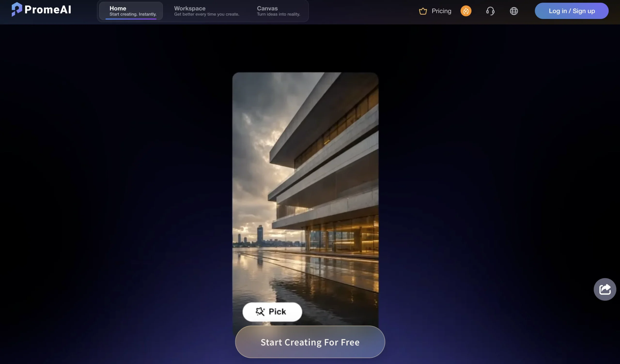
Task: Click the magic wand icon in Pick
Action: [x=260, y=312]
